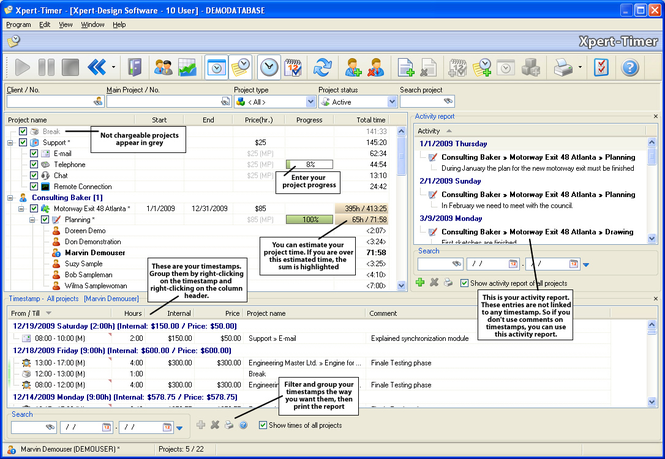Click Telephone 8% progress bar
665x459 pixels.
coord(310,164)
